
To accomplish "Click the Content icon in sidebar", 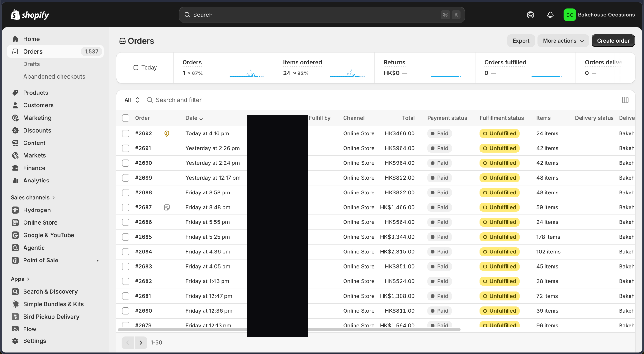I will 15,143.
